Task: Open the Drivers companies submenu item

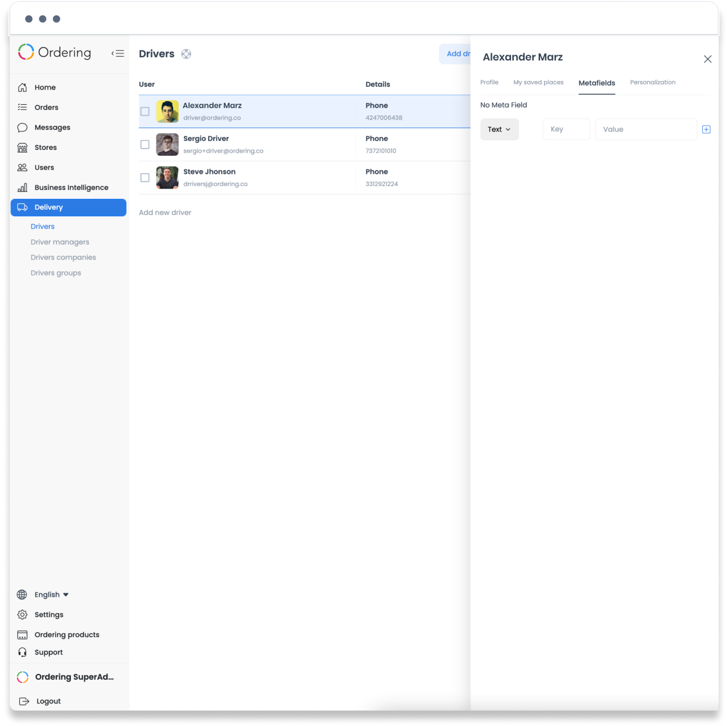Action: 63,257
